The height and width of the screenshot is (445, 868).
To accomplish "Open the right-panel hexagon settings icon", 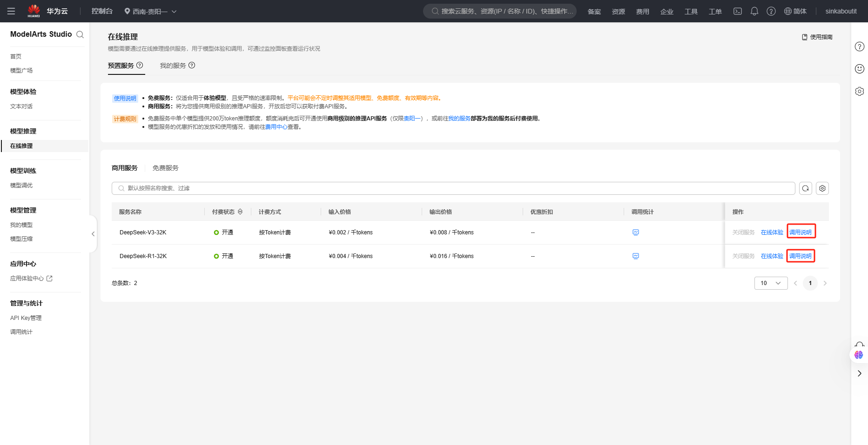I will coord(860,91).
